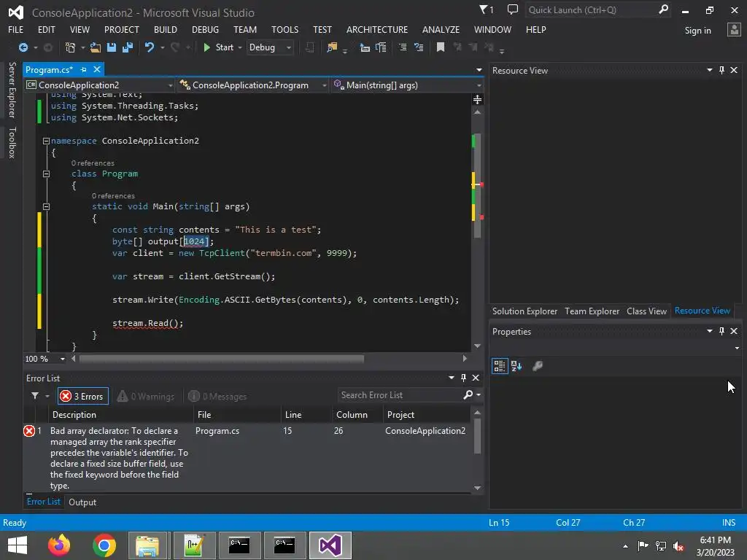The width and height of the screenshot is (747, 560).
Task: Open the Properties window options dropdown
Action: [x=709, y=331]
